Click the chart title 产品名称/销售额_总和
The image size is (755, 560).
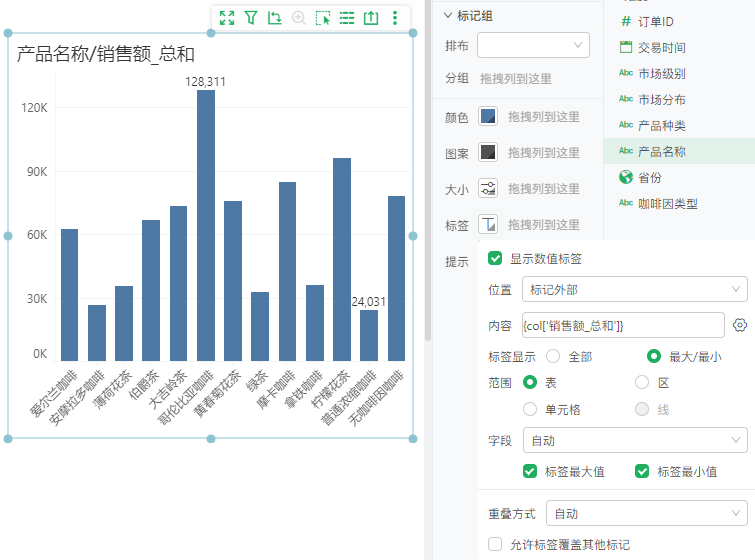pyautogui.click(x=105, y=54)
